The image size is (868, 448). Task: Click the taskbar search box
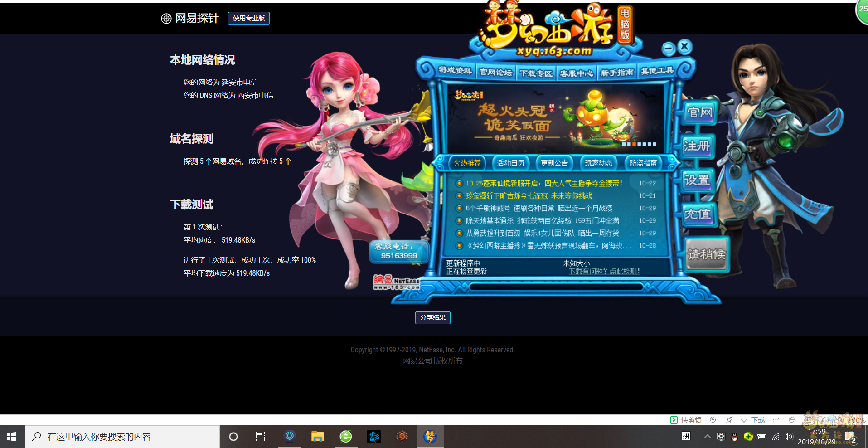pyautogui.click(x=122, y=437)
